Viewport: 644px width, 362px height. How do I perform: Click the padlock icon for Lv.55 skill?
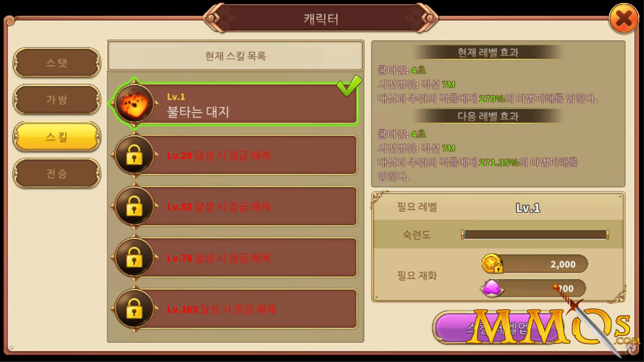(134, 206)
